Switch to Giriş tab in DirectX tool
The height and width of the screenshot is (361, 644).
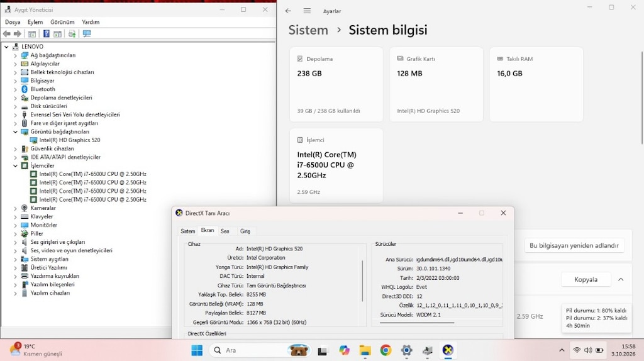[245, 231]
